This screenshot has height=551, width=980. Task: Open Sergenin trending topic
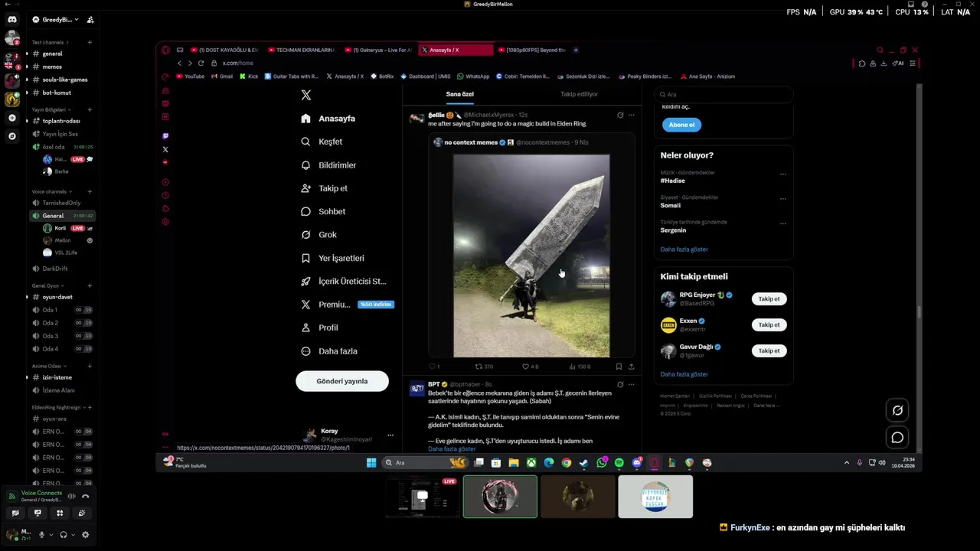coord(674,230)
